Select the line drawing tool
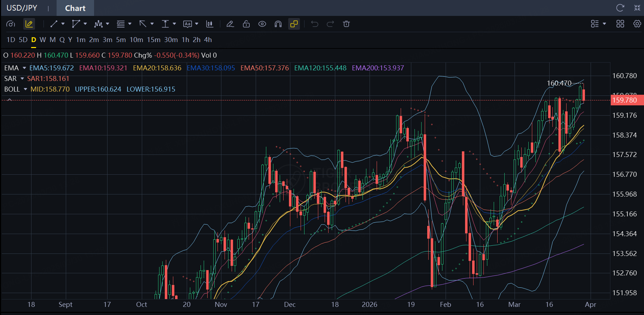Viewport: 644px width, 315px height. [54, 24]
